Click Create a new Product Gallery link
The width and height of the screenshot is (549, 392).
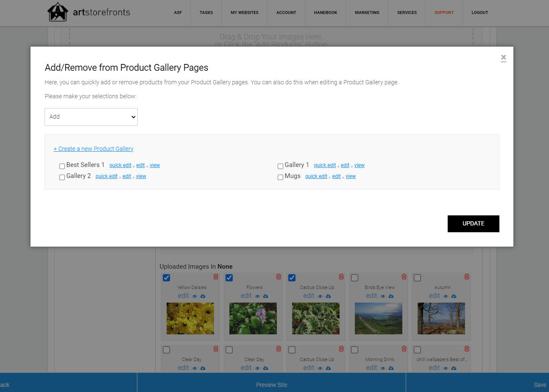click(93, 149)
